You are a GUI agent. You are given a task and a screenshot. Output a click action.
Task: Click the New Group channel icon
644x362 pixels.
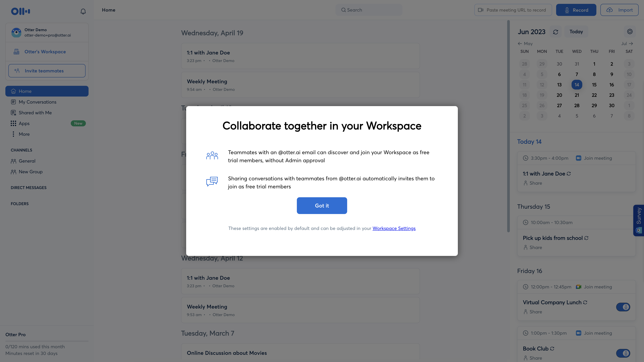pyautogui.click(x=13, y=172)
